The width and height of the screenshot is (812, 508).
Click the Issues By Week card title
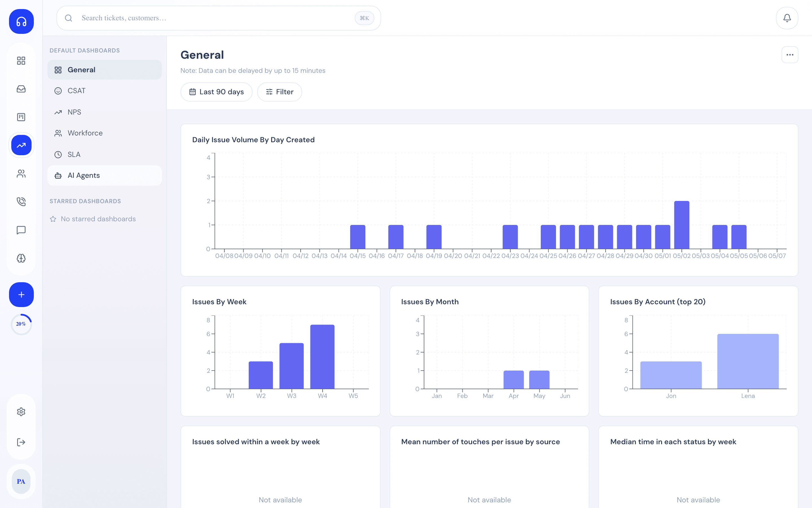click(219, 302)
